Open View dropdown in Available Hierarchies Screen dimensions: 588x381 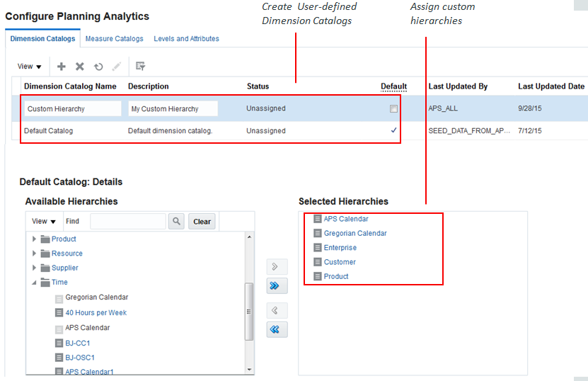pyautogui.click(x=43, y=222)
